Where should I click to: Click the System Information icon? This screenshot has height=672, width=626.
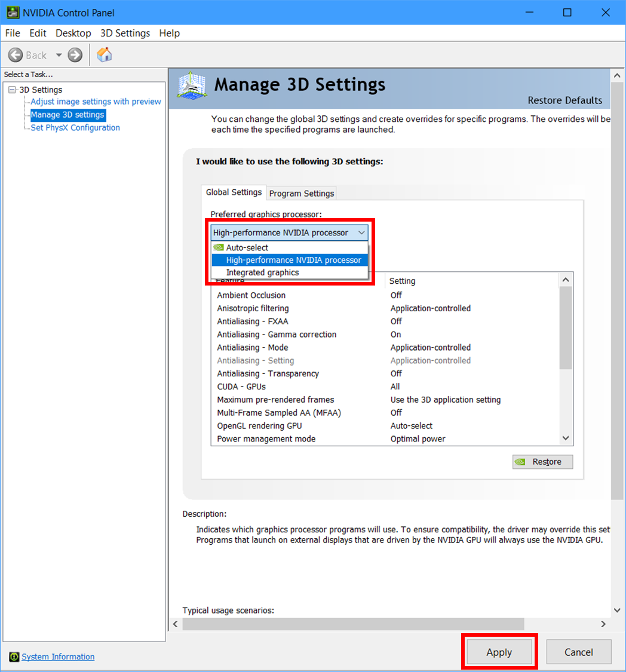[x=14, y=657]
